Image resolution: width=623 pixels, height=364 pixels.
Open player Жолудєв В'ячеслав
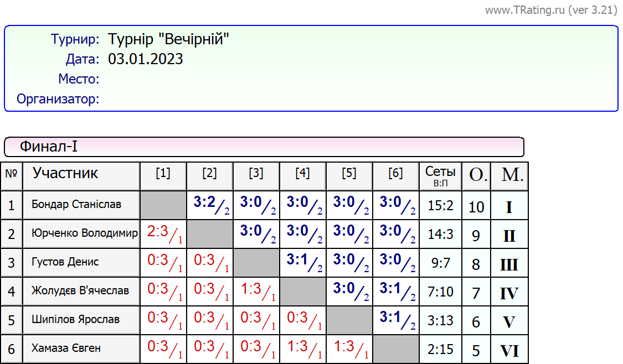point(80,291)
